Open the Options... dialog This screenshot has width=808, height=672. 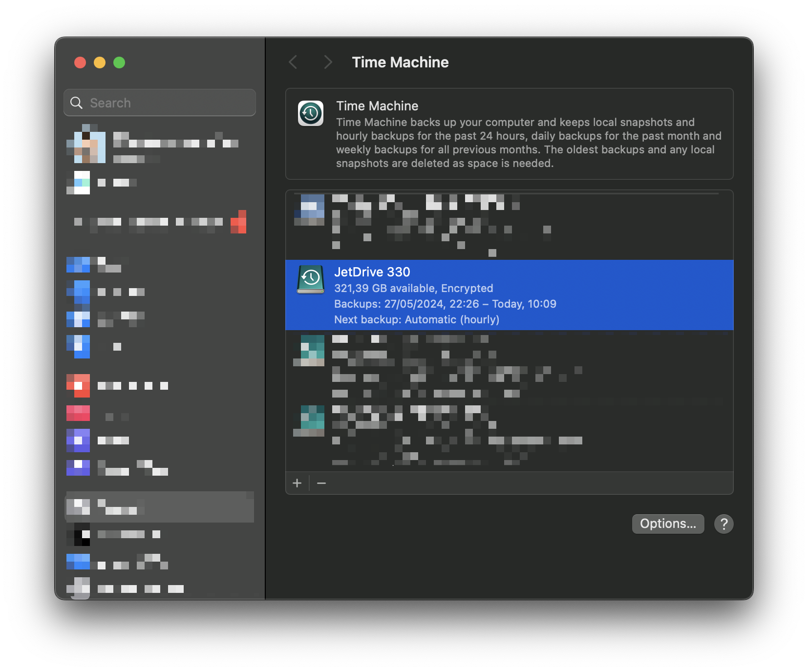pos(668,524)
